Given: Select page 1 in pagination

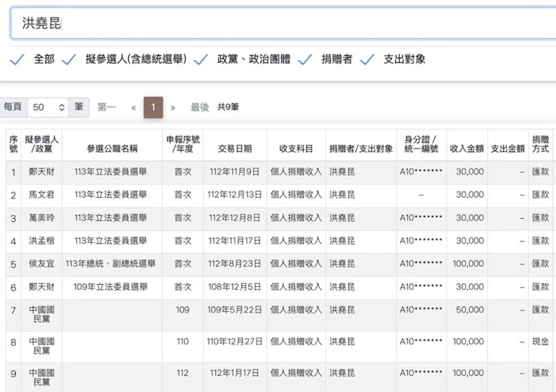Looking at the screenshot, I should coord(153,107).
